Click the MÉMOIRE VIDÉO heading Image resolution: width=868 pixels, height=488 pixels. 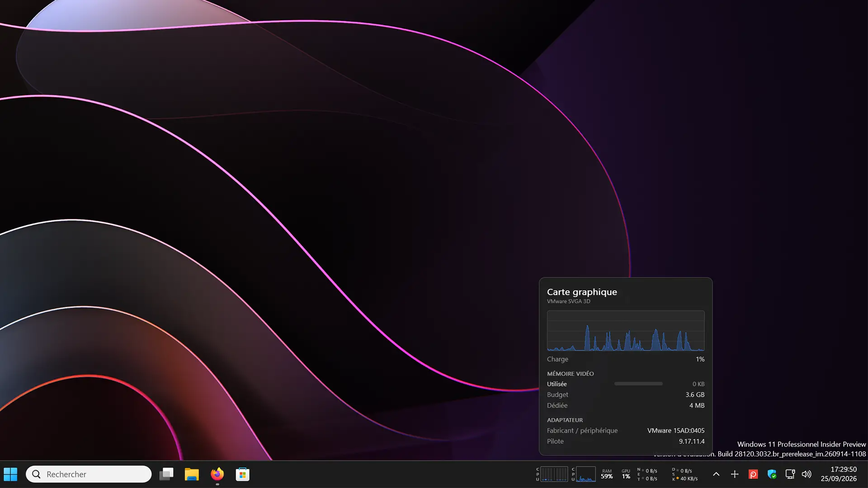(571, 374)
